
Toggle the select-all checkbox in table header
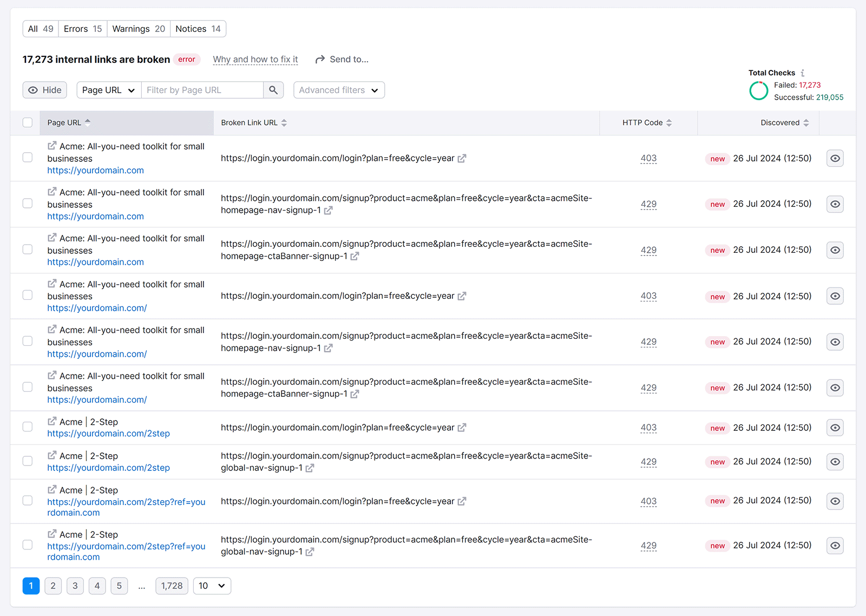pyautogui.click(x=28, y=123)
